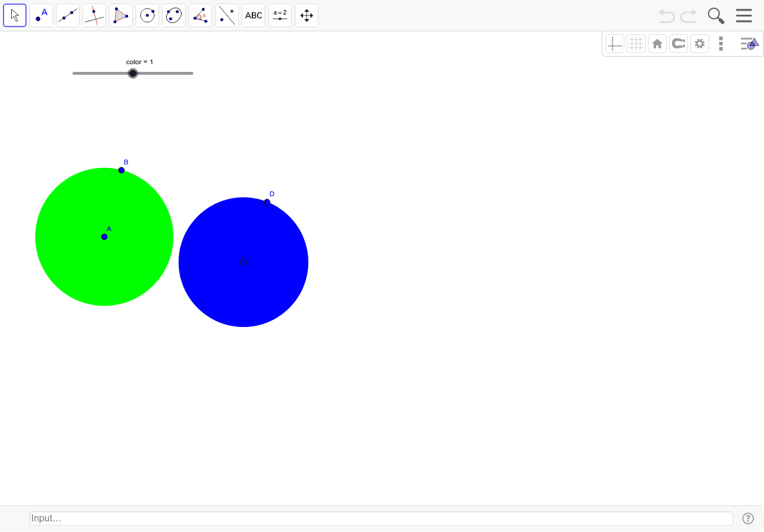Click center point C of blue circle
Viewport: 764px width, 532px height.
click(243, 262)
